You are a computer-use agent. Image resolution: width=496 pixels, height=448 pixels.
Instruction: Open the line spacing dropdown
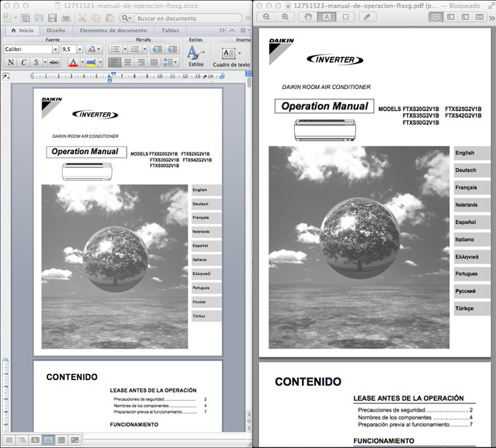point(171,62)
